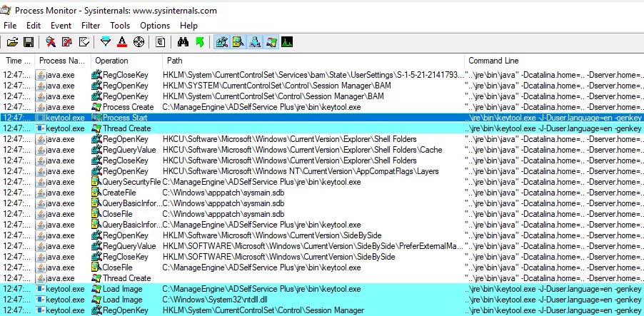Click the java.exe Thread Create operation icon

[96, 278]
